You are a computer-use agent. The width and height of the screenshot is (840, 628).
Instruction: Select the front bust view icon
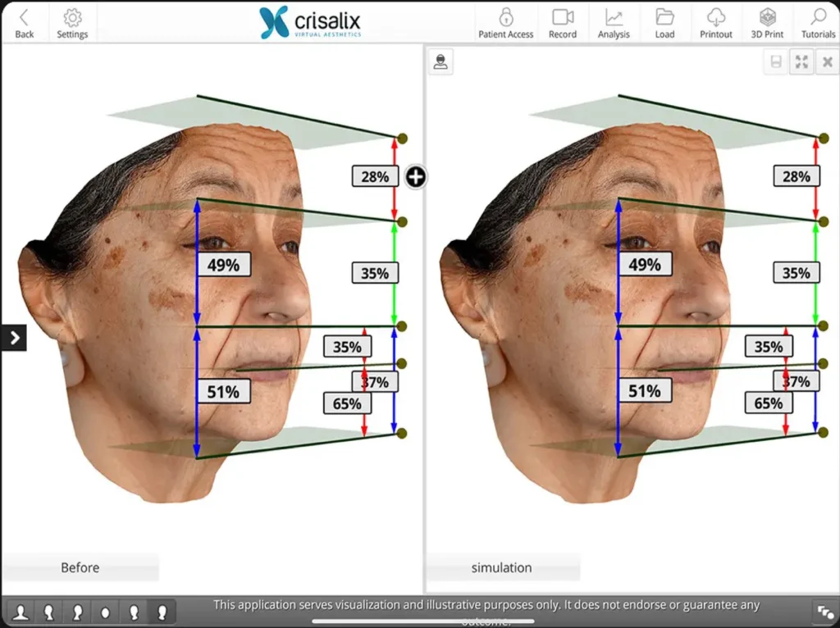21,612
